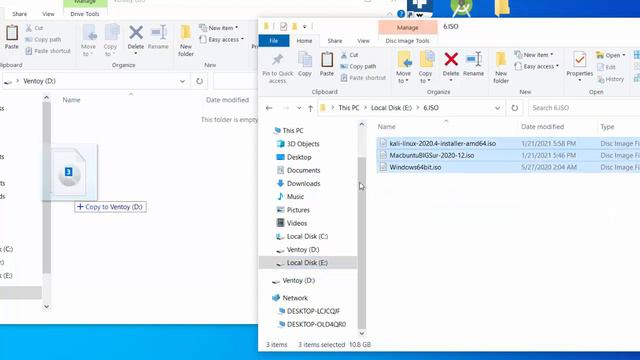Open Easy access dropdown in 6.ISO window
The width and height of the screenshot is (640, 360).
[x=537, y=66]
